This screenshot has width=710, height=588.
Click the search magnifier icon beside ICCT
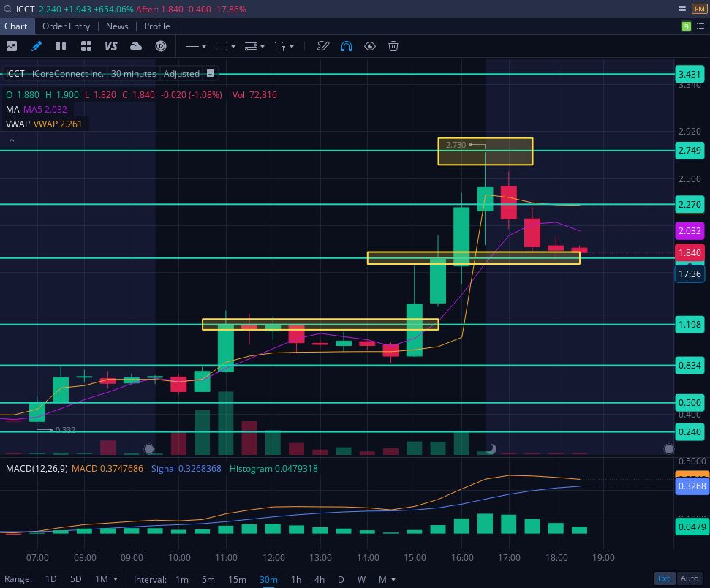tap(8, 9)
